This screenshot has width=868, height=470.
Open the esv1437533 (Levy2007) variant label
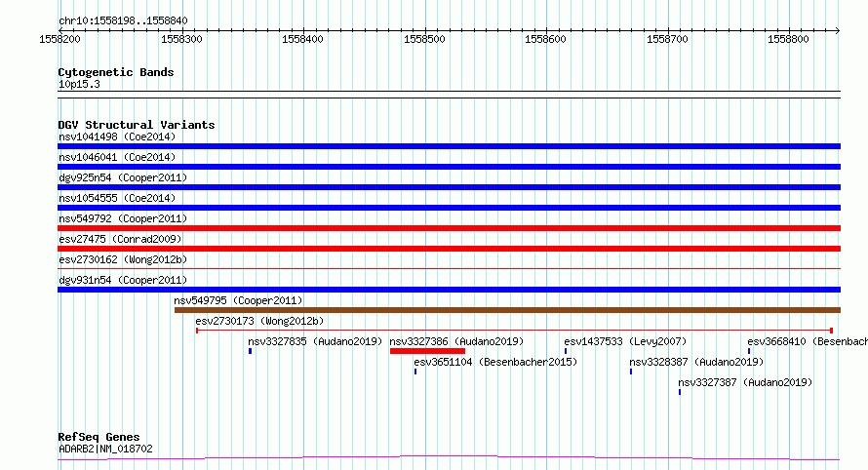[x=625, y=341]
